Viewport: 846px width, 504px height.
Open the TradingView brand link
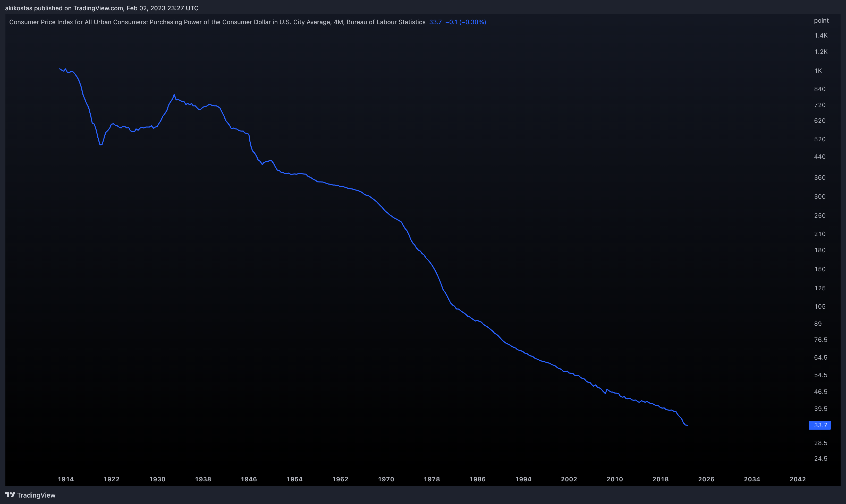point(30,495)
